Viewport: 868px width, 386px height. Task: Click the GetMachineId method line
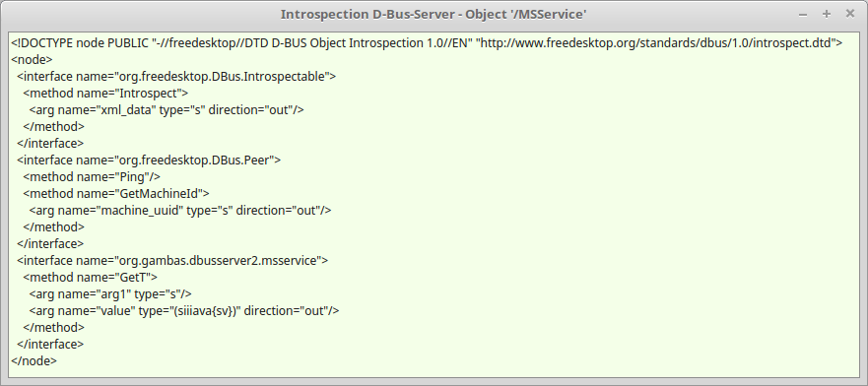pos(115,194)
